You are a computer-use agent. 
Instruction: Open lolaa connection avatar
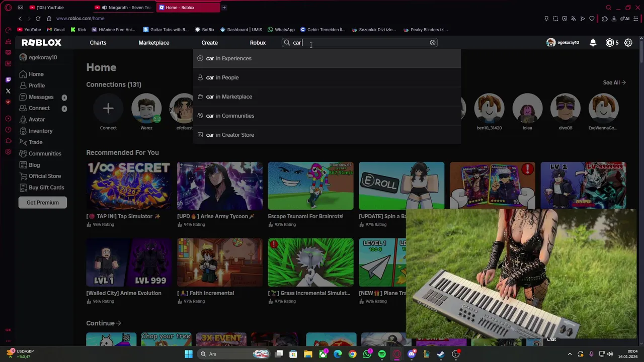527,108
